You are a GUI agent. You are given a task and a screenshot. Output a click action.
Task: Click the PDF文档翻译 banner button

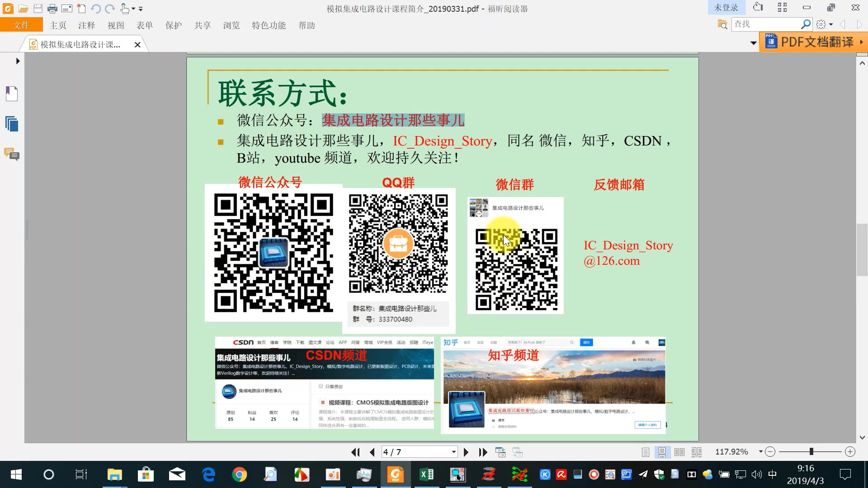(813, 42)
